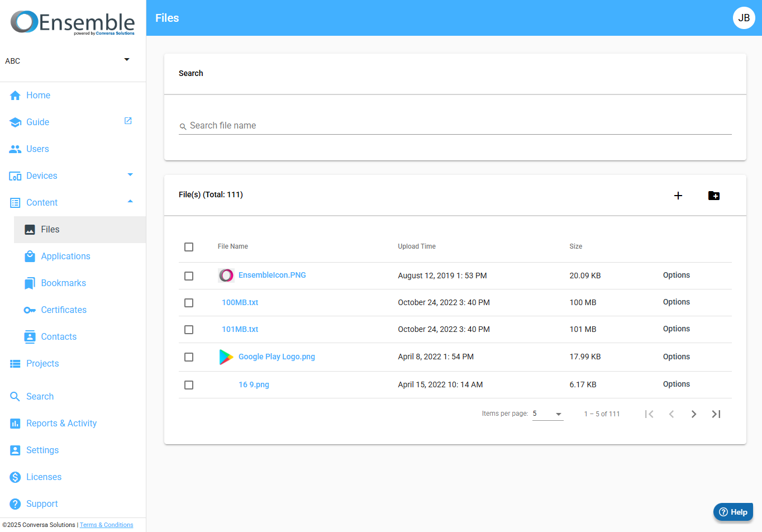This screenshot has width=762, height=532.
Task: Open the Items per page dropdown
Action: click(x=547, y=414)
